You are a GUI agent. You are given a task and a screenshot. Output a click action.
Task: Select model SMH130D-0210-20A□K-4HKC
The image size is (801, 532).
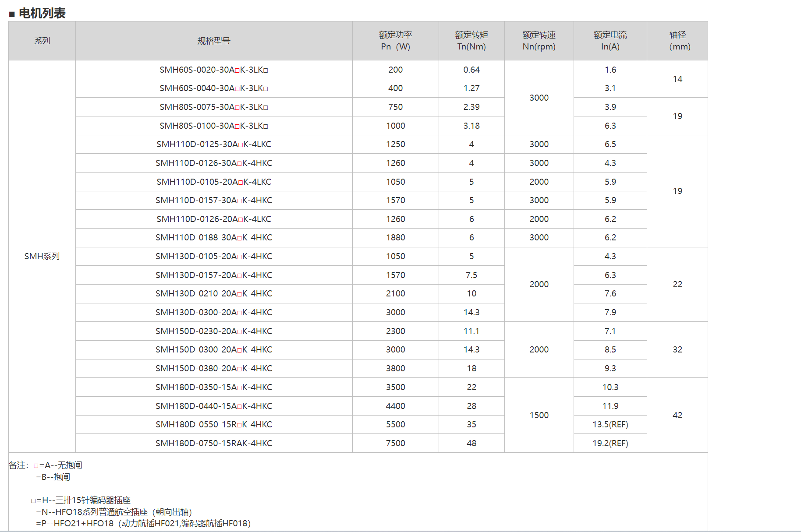point(214,293)
